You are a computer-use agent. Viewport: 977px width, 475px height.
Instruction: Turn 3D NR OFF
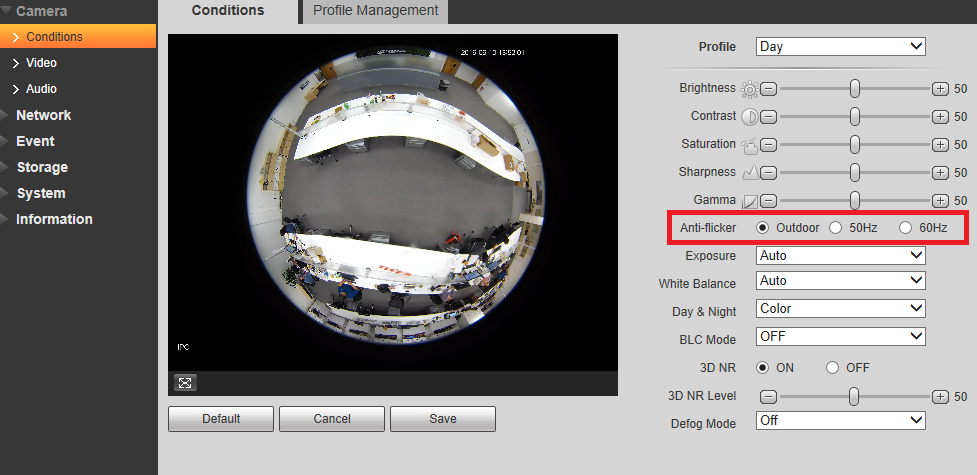(x=832, y=368)
